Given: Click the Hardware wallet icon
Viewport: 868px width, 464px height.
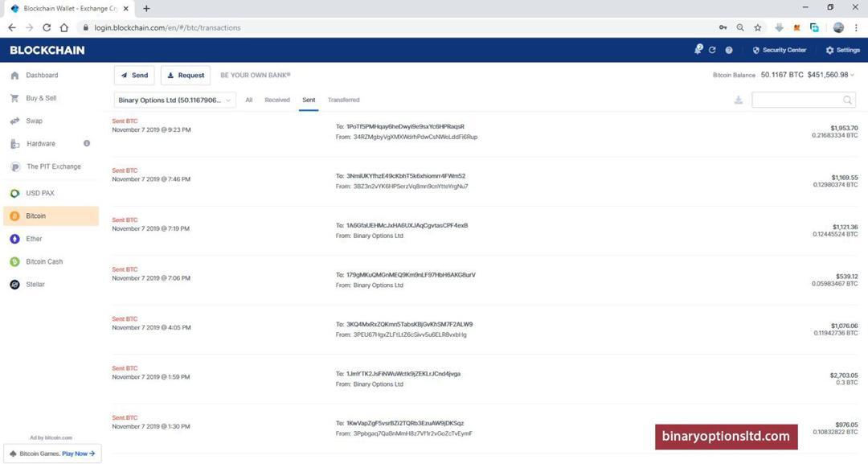Looking at the screenshot, I should pos(15,144).
